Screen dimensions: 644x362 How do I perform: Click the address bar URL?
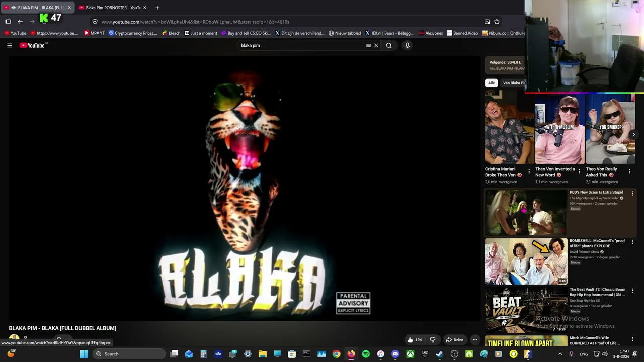(195, 22)
